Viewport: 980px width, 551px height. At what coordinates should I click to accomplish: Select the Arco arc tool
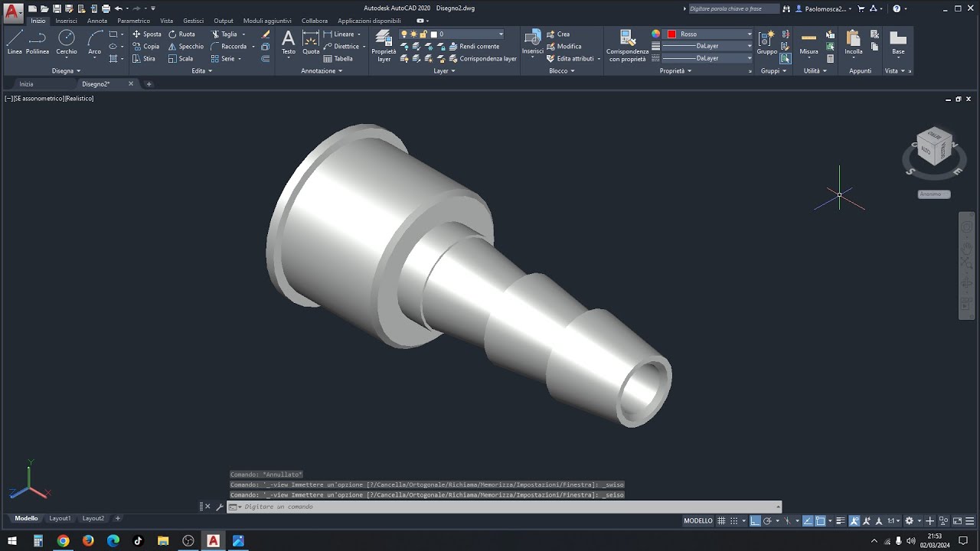click(94, 42)
